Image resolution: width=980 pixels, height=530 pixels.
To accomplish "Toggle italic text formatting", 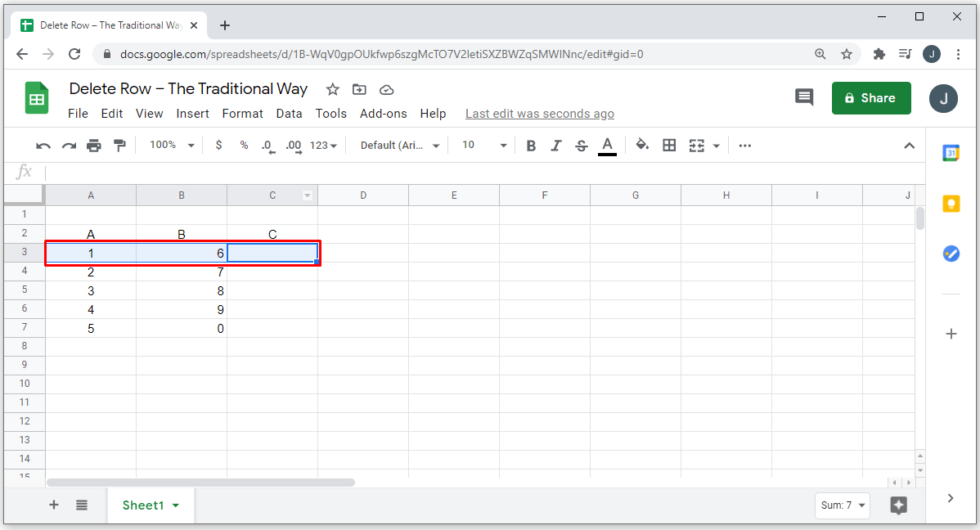I will tap(556, 146).
